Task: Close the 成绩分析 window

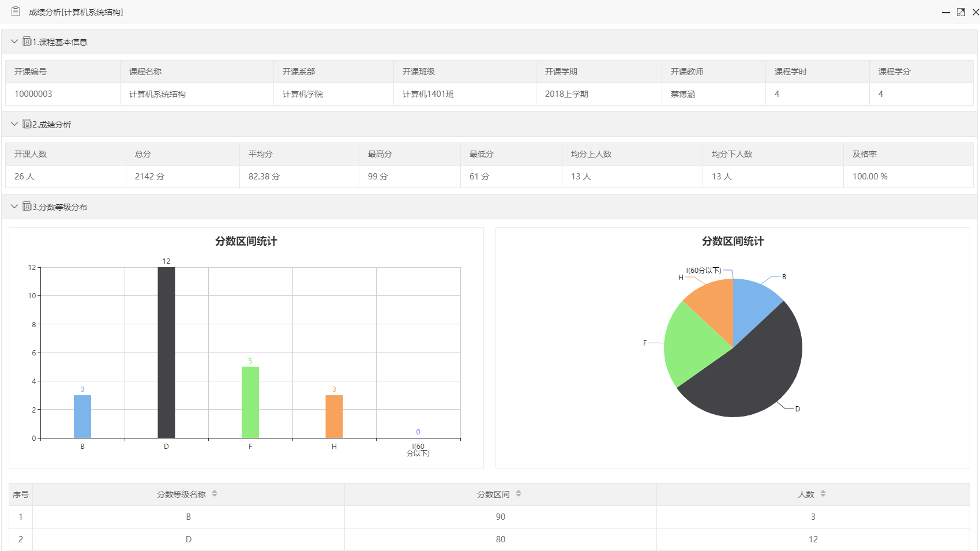Action: click(x=975, y=12)
